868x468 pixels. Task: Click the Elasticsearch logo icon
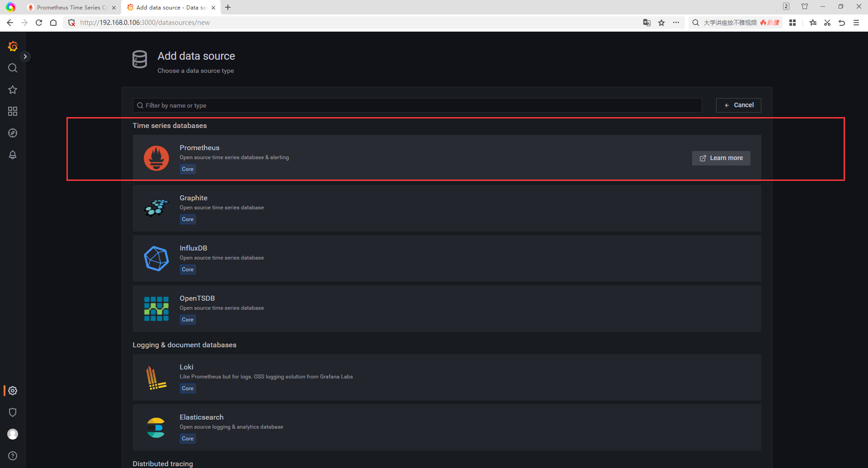(x=156, y=428)
